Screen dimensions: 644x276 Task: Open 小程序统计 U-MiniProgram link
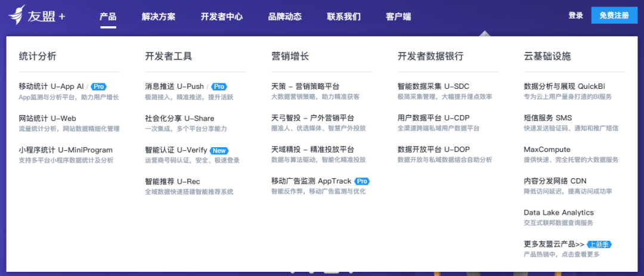point(66,150)
